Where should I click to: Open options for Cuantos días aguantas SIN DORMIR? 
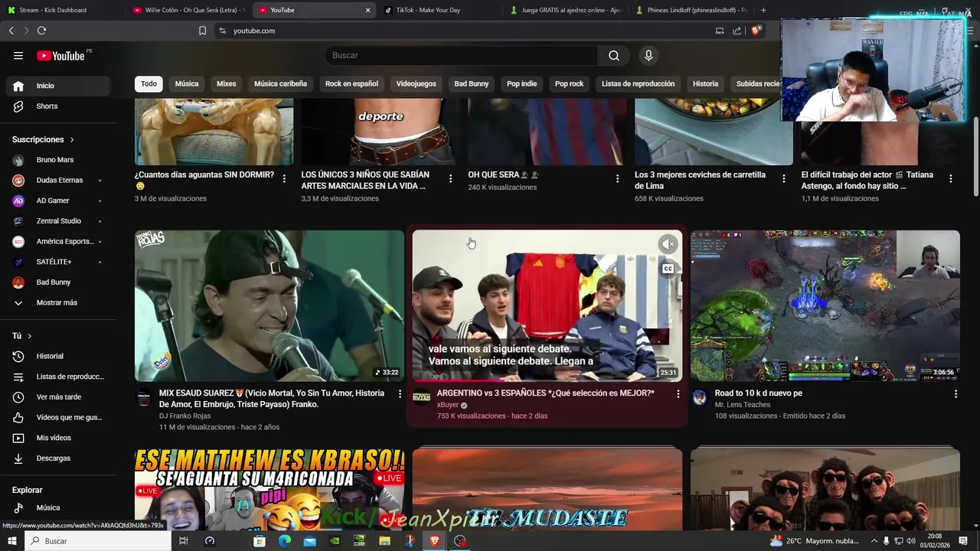pyautogui.click(x=284, y=178)
